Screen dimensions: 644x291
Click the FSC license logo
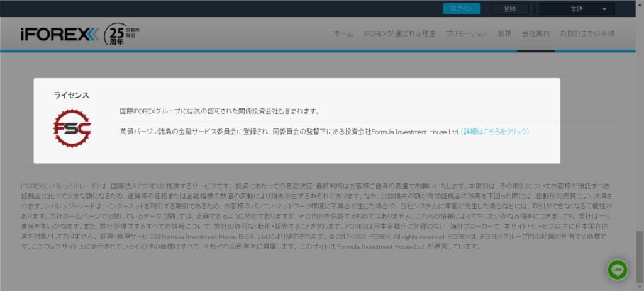pos(72,128)
